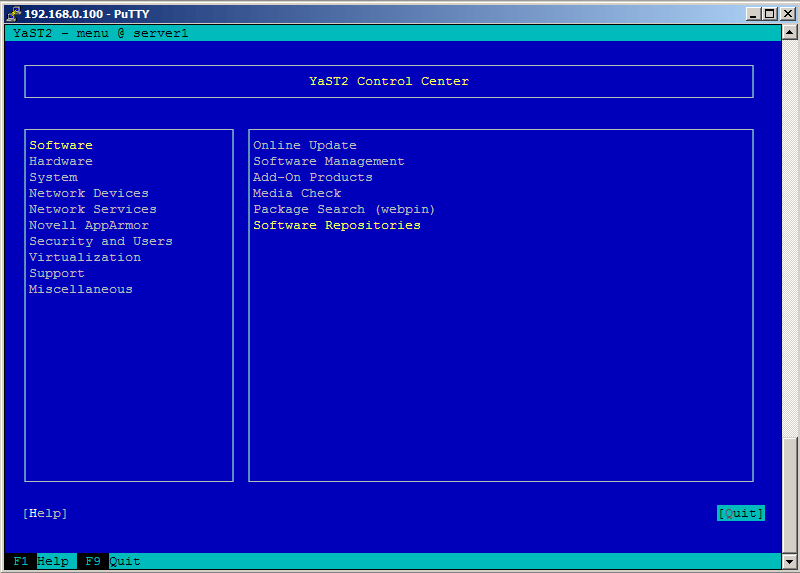
Task: Open the System category
Action: tap(54, 178)
